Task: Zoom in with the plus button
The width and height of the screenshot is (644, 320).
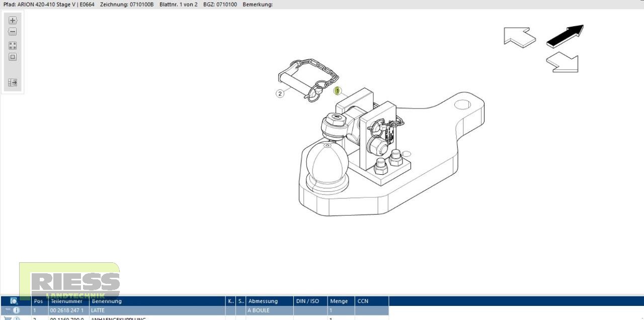Action: pos(13,21)
